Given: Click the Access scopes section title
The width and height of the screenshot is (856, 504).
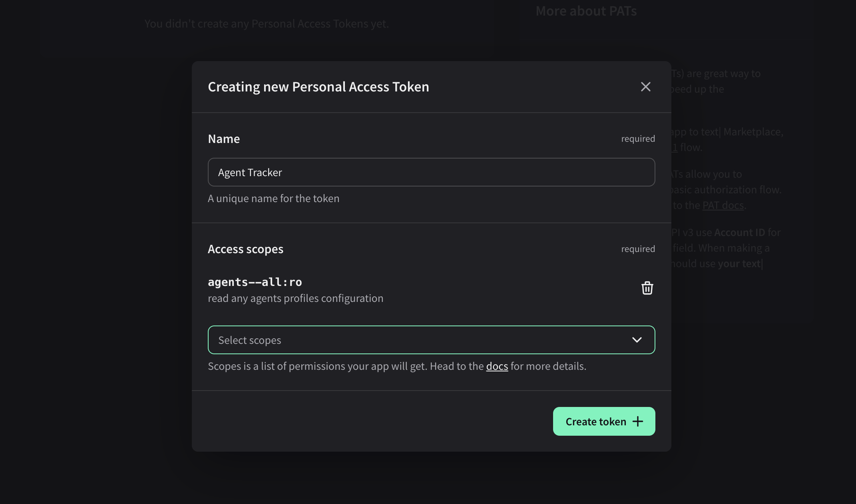Looking at the screenshot, I should click(245, 249).
